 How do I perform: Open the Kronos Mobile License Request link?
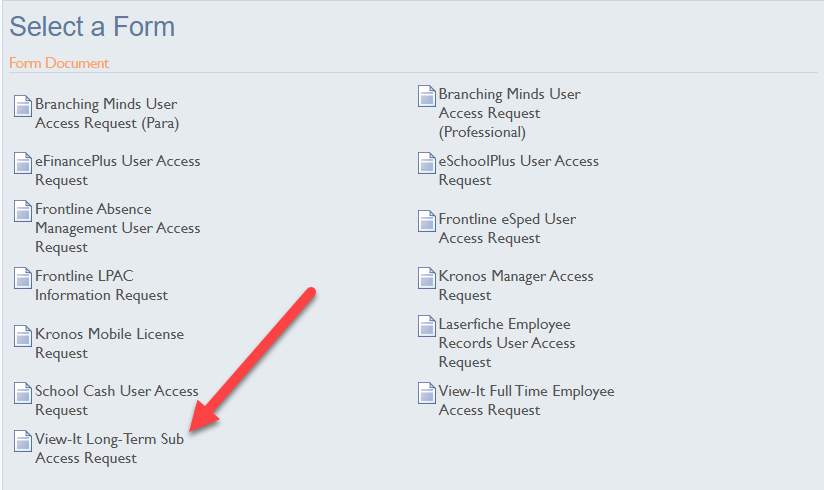click(109, 343)
